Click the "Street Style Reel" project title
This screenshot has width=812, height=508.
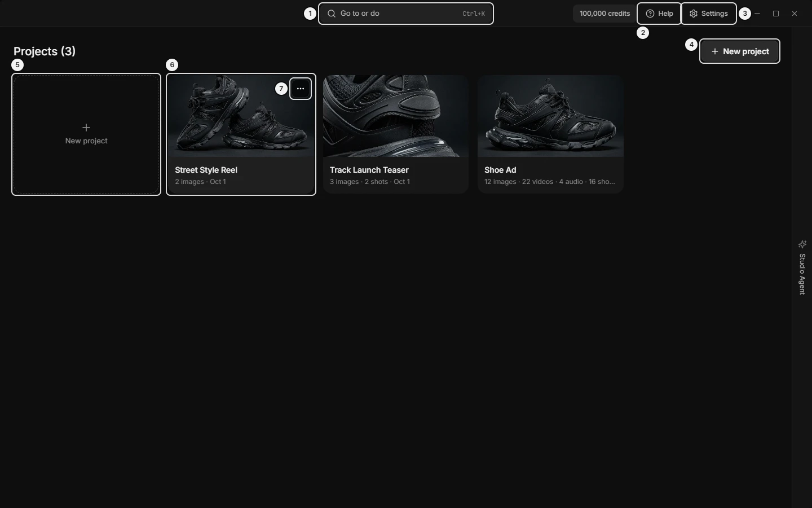206,170
